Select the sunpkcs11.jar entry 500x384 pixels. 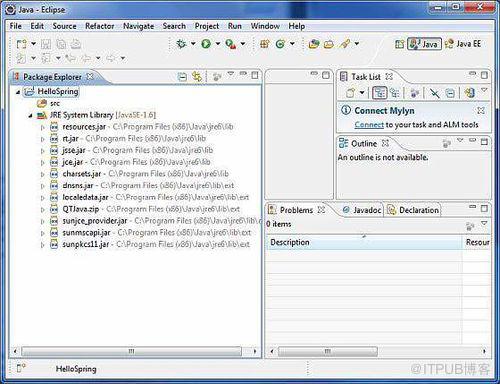pyautogui.click(x=150, y=244)
